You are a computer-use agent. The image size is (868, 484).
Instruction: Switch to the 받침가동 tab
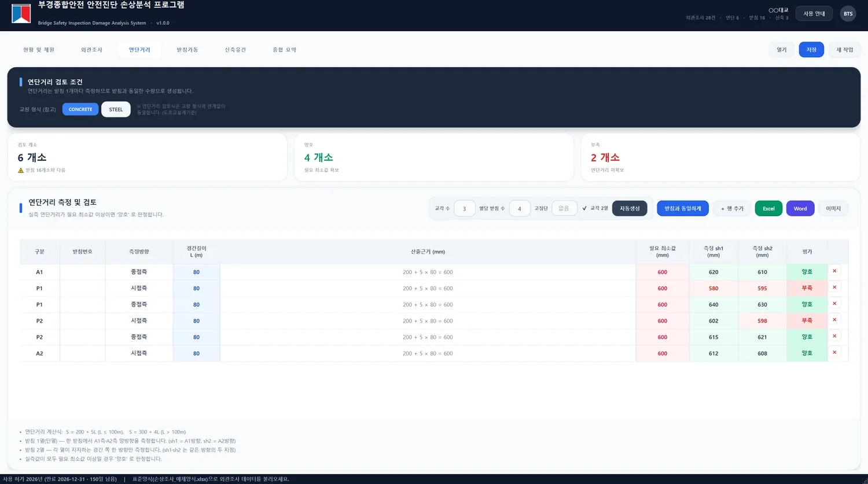(187, 50)
